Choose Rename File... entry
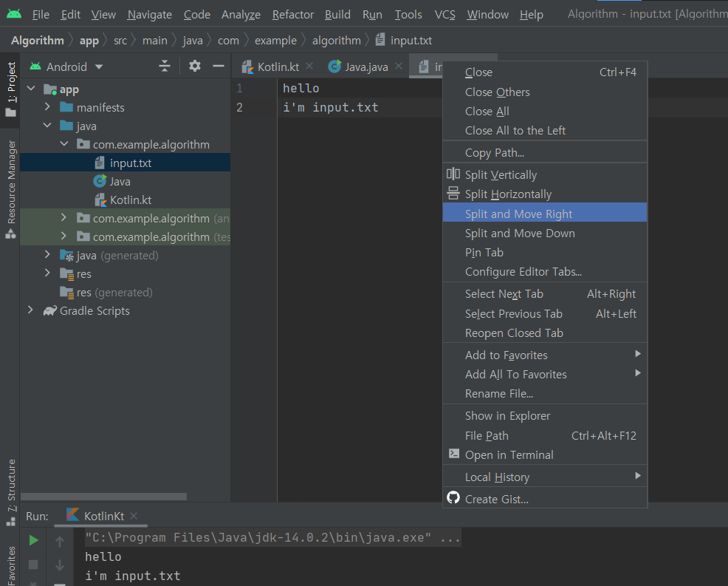The image size is (728, 586). (545, 394)
